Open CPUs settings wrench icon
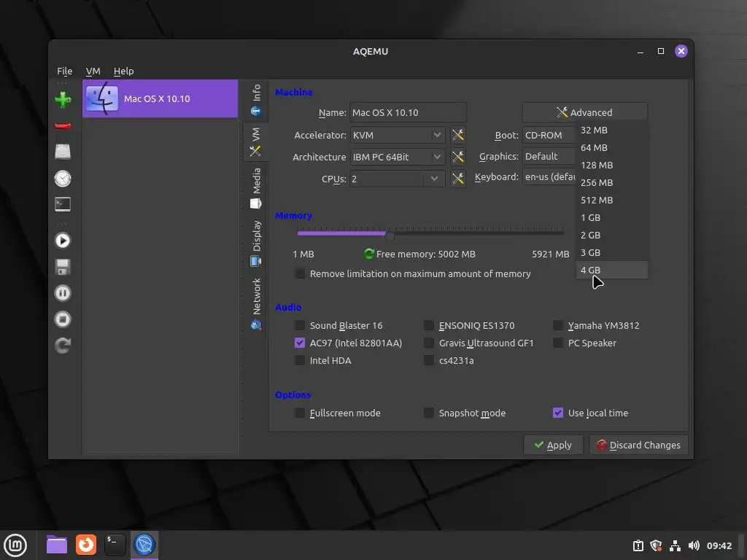Viewport: 747px width, 560px height. coord(458,179)
